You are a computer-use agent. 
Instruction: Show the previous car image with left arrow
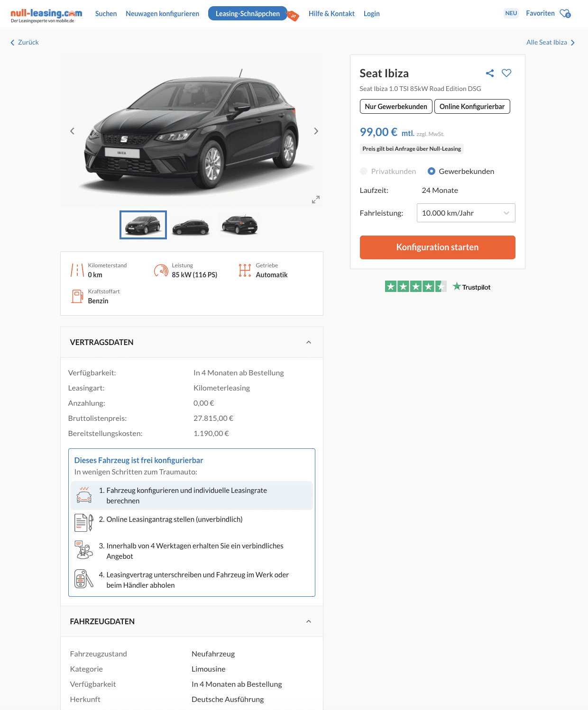tap(72, 131)
